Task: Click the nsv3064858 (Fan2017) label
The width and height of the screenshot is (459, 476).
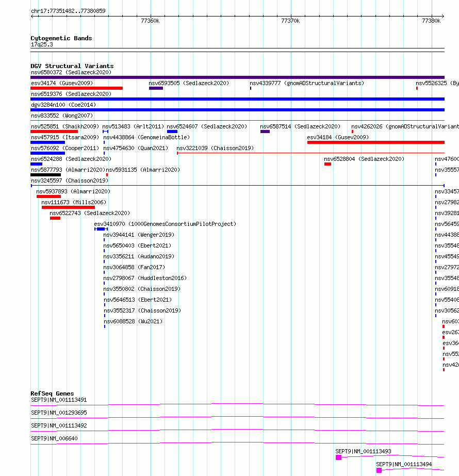Action: pyautogui.click(x=134, y=268)
